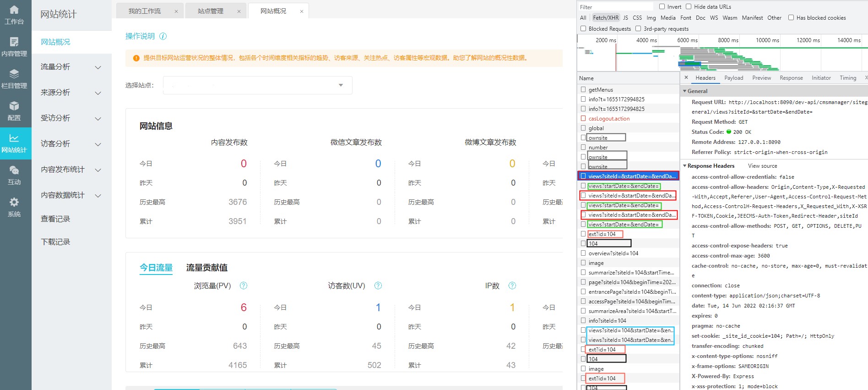This screenshot has width=868, height=390.
Task: Switch to the 流量贡献值 tab
Action: (x=206, y=268)
